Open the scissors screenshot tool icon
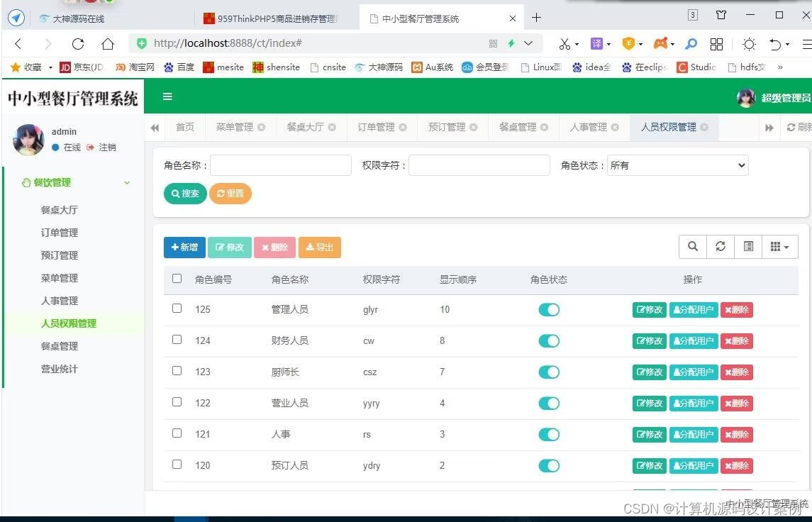Image resolution: width=812 pixels, height=522 pixels. click(564, 44)
